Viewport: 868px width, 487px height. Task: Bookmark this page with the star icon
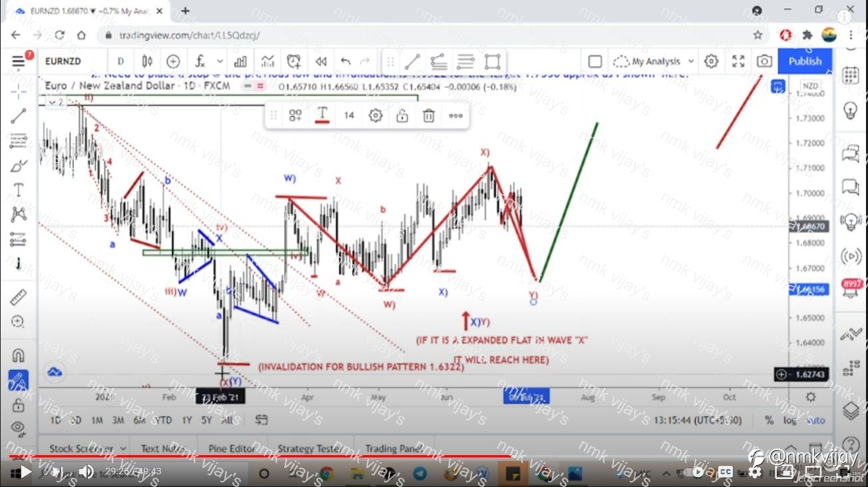758,35
